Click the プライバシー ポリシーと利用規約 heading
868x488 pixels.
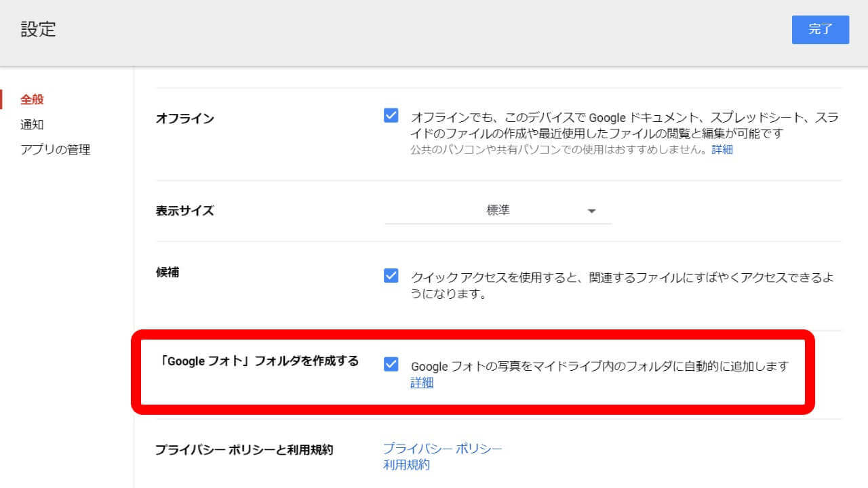pos(244,449)
